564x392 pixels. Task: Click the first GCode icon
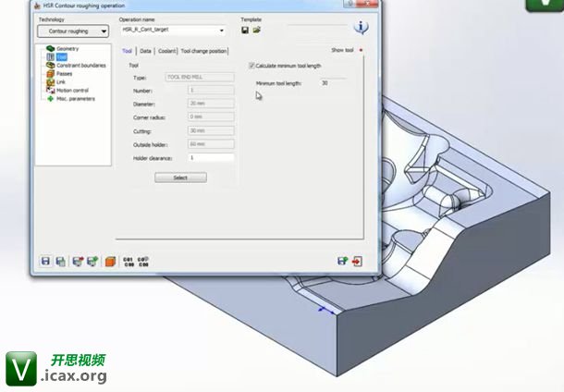(129, 262)
